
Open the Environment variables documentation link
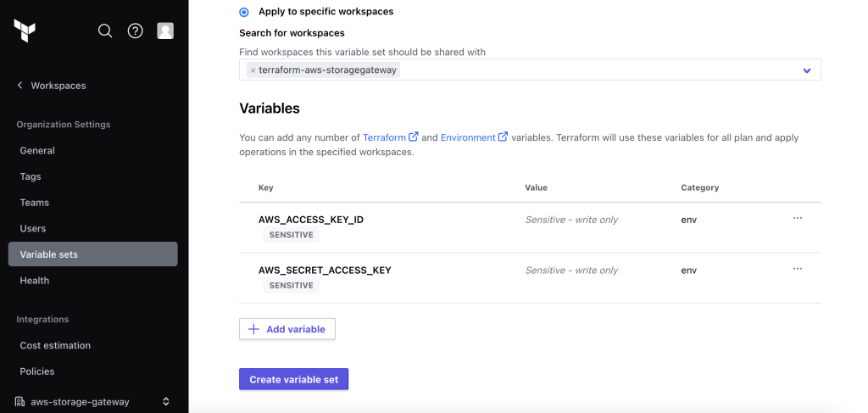coord(468,137)
